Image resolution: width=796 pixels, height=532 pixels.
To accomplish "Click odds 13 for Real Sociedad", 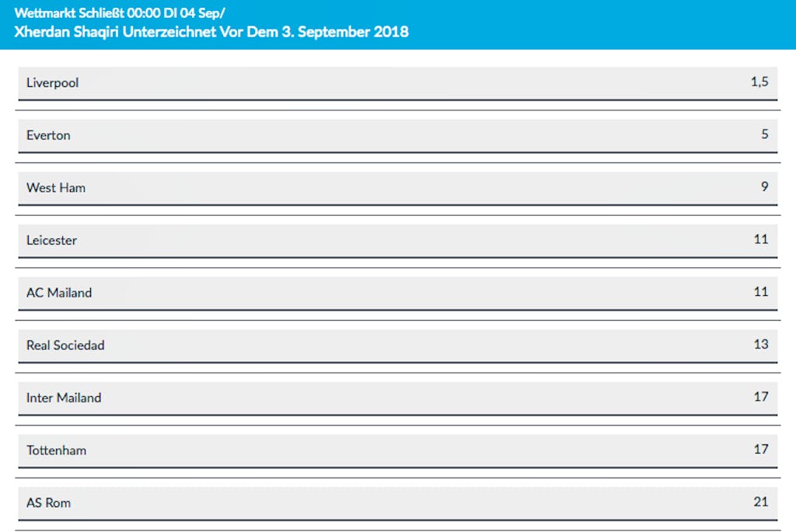I will (x=760, y=344).
